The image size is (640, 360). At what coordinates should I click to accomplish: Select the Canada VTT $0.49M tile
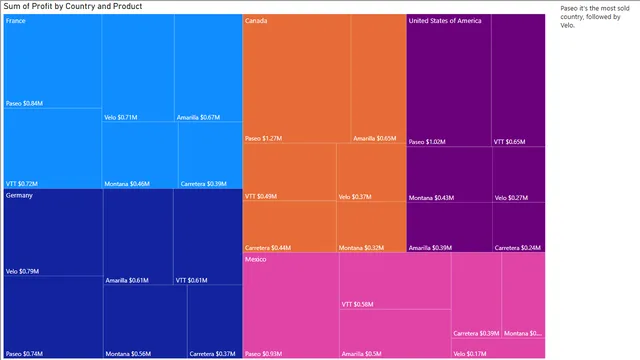pos(290,172)
